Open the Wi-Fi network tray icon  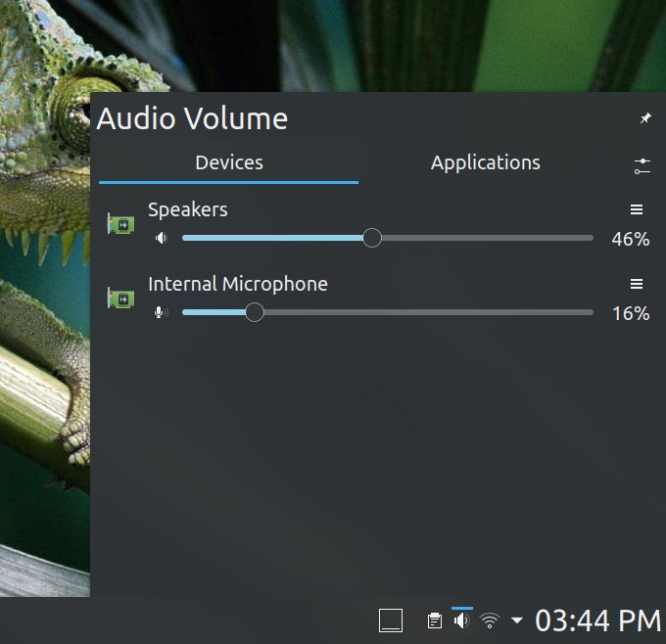click(490, 621)
